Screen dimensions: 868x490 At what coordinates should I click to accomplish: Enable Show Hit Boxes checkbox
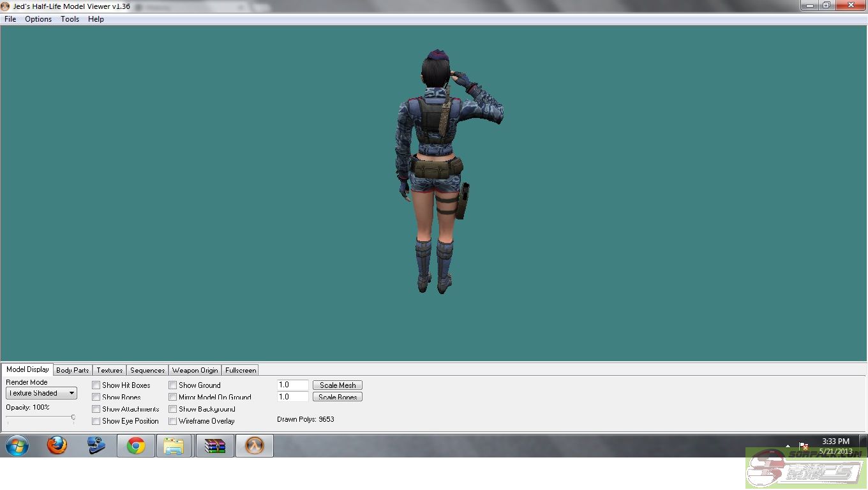tap(96, 385)
